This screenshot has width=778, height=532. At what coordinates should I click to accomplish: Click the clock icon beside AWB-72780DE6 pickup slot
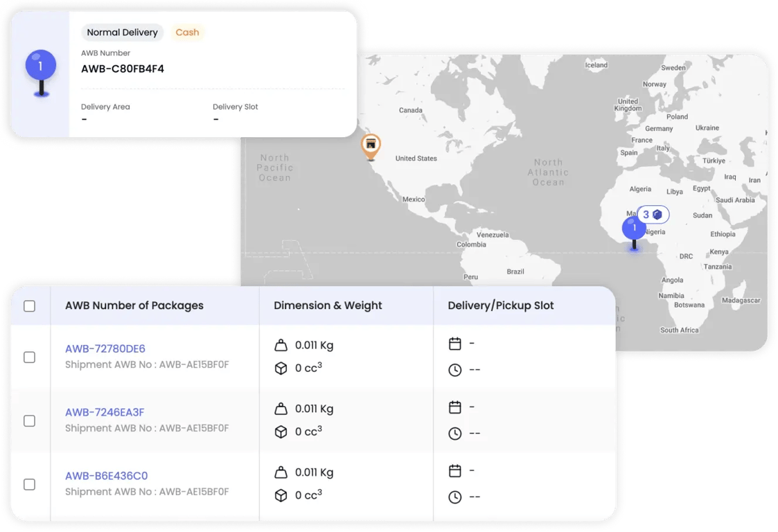[455, 369]
